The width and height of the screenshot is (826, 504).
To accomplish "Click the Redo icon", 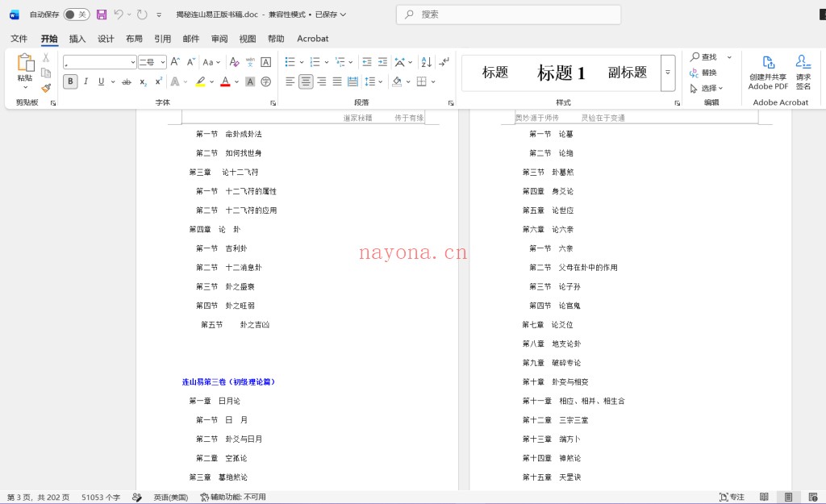I will tap(142, 15).
